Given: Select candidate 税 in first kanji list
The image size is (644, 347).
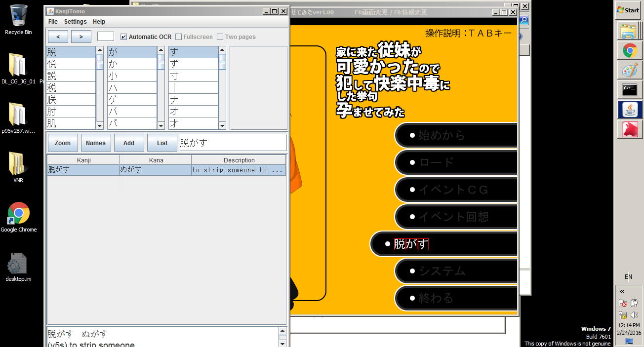Looking at the screenshot, I should (71, 88).
